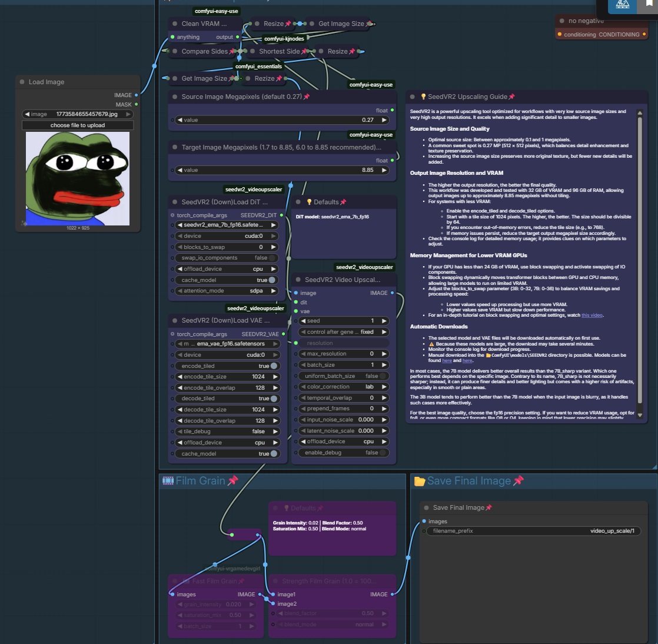Toggle decode_tiled in Load VAE node
The width and height of the screenshot is (658, 644).
(x=227, y=399)
